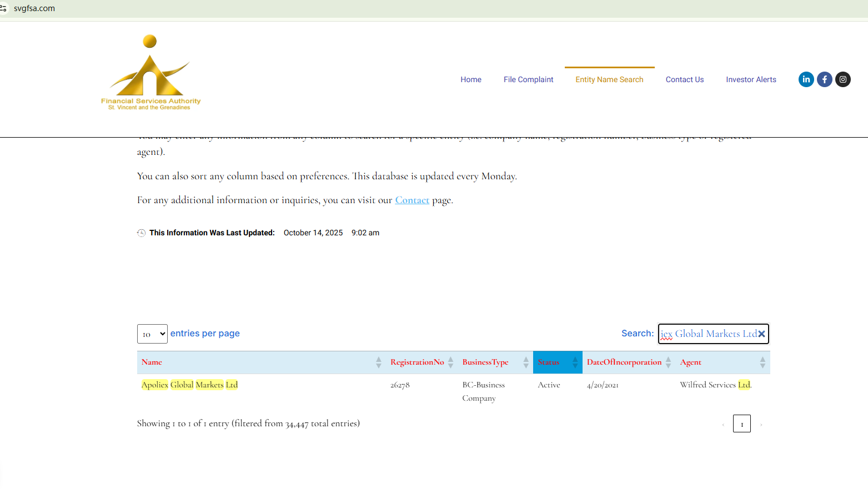Select incorporation date 4/20/2021 cell

[603, 385]
